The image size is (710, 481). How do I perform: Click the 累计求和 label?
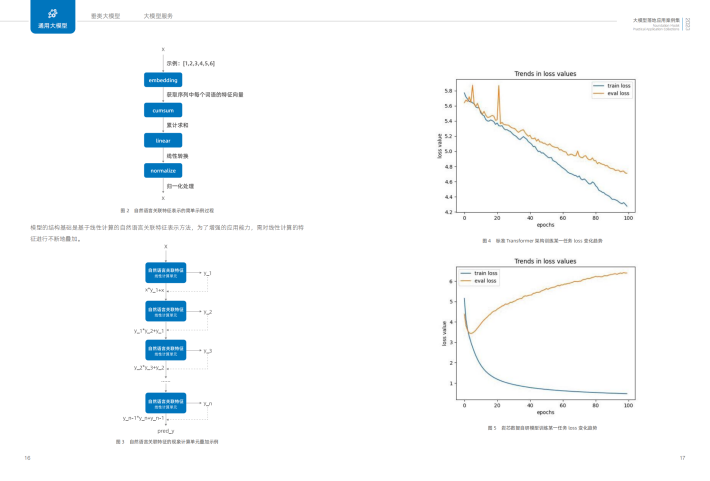(177, 125)
